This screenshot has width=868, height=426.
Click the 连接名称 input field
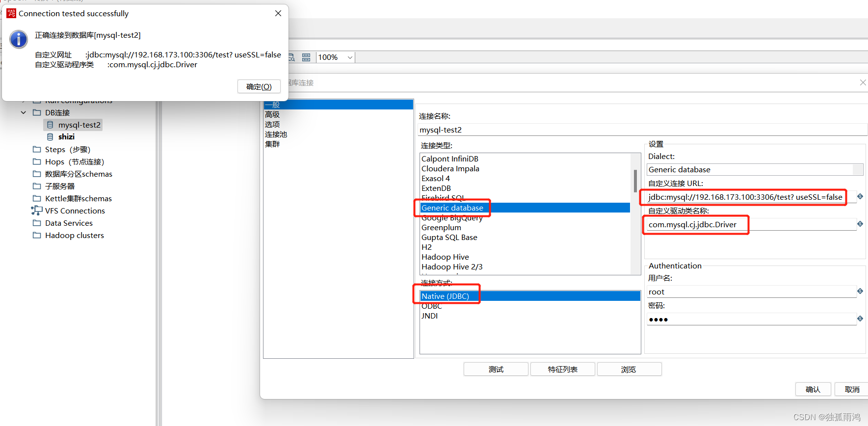(643, 130)
